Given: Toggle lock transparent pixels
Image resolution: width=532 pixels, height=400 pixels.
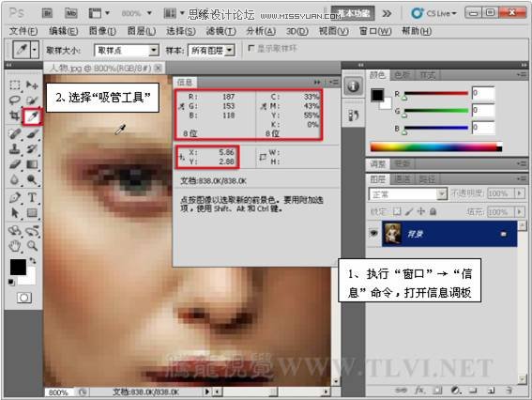Looking at the screenshot, I should (396, 212).
